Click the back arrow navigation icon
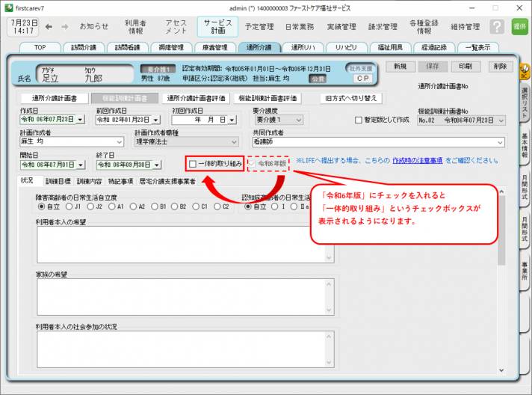 [x=49, y=27]
